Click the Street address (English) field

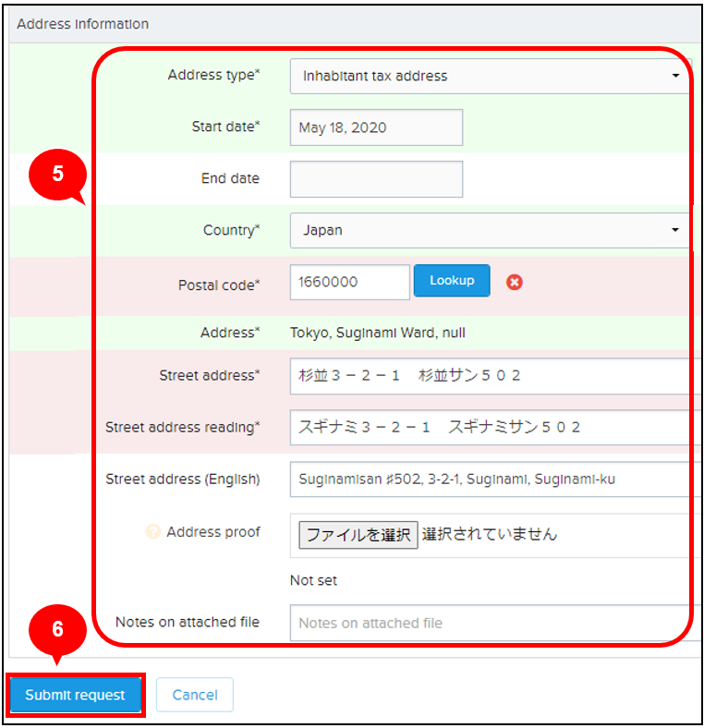point(490,479)
